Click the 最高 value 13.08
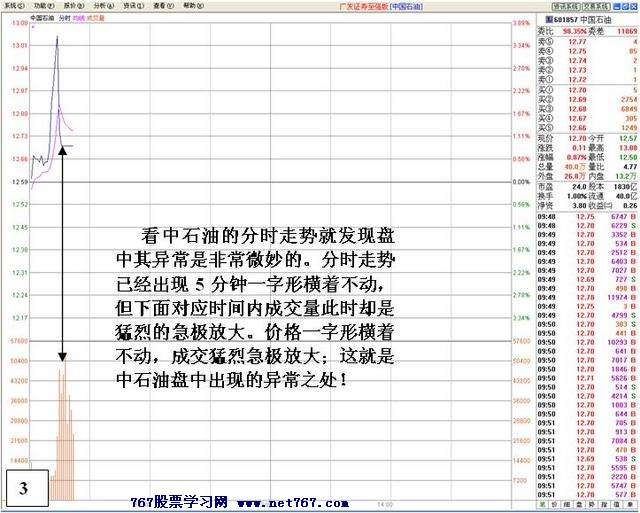 [x=628, y=148]
